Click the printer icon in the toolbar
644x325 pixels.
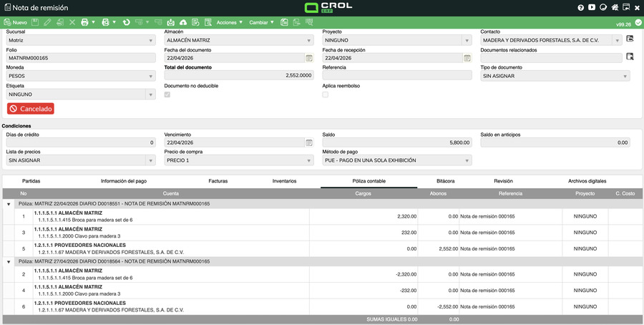point(84,23)
